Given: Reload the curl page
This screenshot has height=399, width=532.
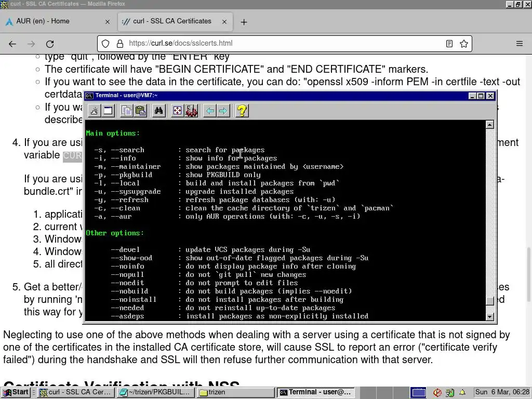Looking at the screenshot, I should [50, 44].
